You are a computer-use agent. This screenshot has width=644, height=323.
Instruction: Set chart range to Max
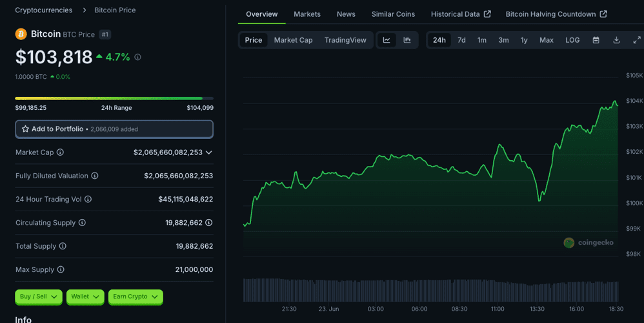tap(547, 40)
